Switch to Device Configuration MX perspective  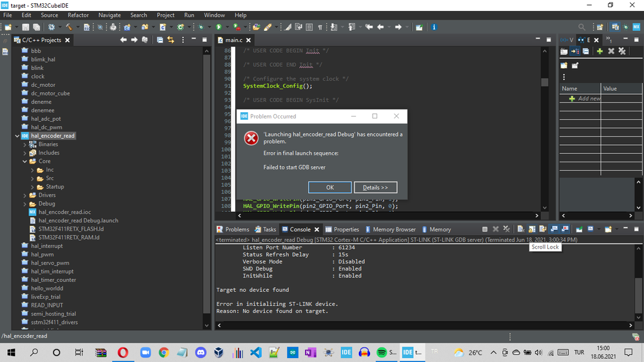pos(636,27)
